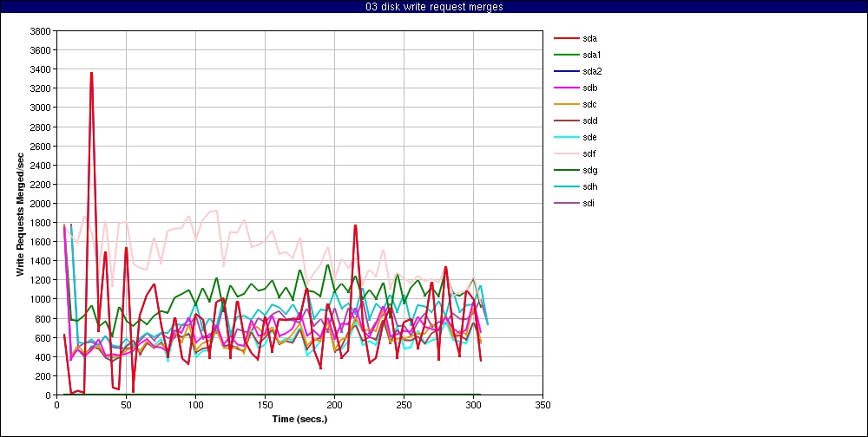868x437 pixels.
Task: Select the 'sde' legend label
Action: tap(589, 137)
